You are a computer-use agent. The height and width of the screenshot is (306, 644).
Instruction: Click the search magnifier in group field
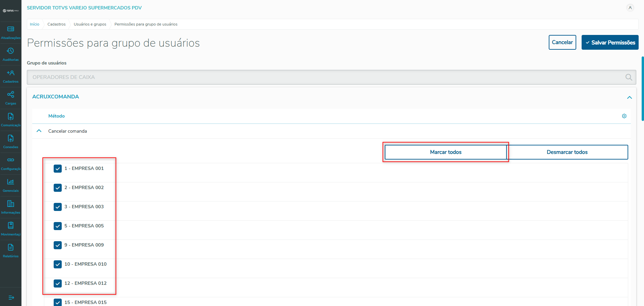pos(629,77)
